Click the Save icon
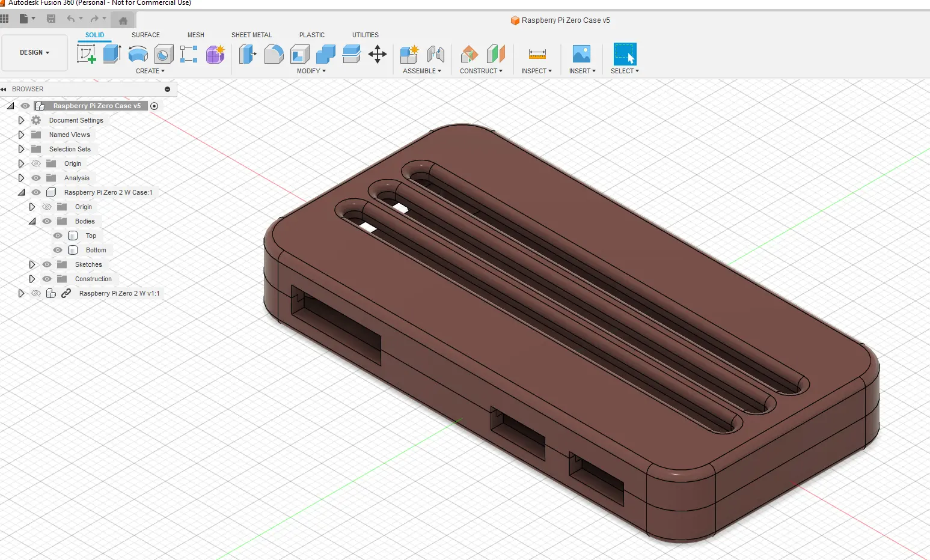Screen dimensions: 930x560 click(51, 19)
